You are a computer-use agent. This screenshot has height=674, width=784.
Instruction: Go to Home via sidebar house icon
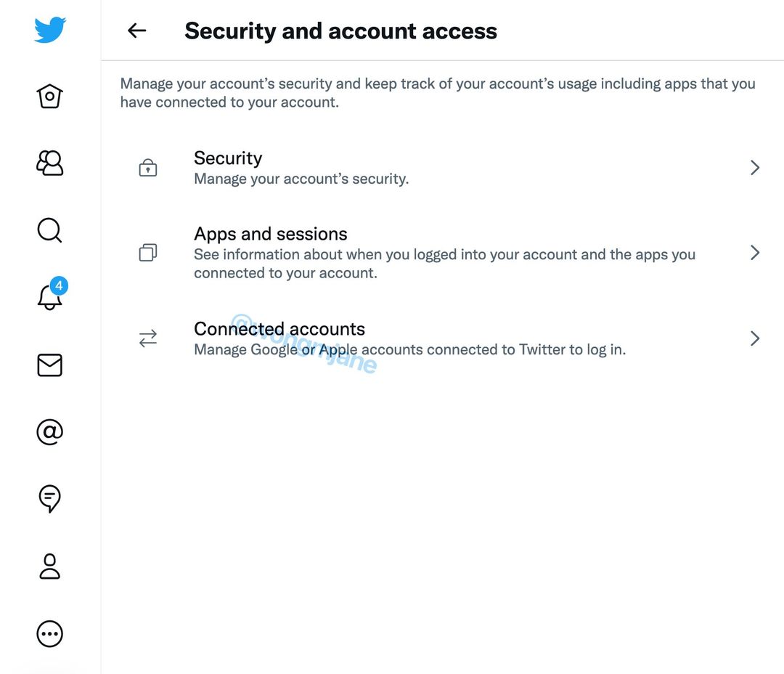(50, 96)
